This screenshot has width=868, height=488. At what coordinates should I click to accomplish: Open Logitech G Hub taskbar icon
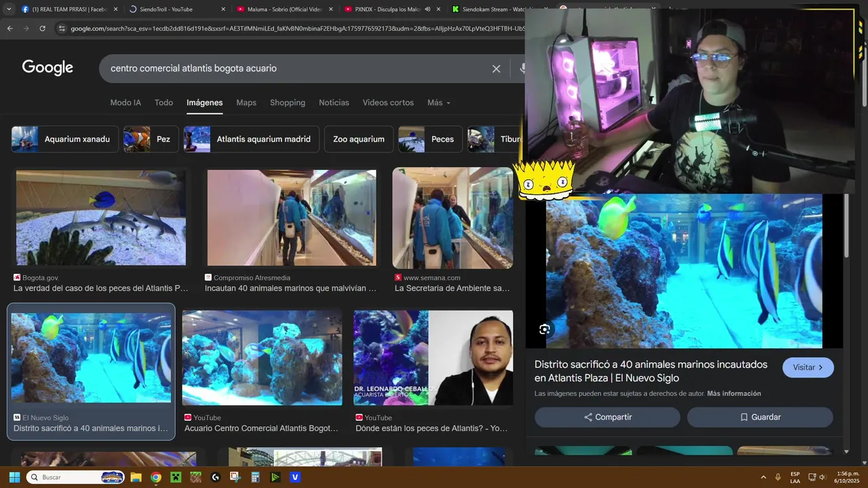216,477
